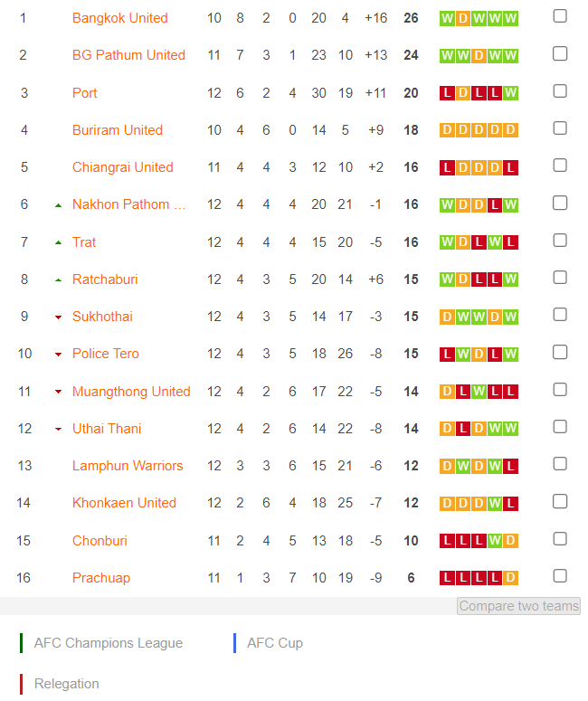Click Bangkok United's first form result W badge
This screenshot has height=701, width=588.
[x=447, y=18]
